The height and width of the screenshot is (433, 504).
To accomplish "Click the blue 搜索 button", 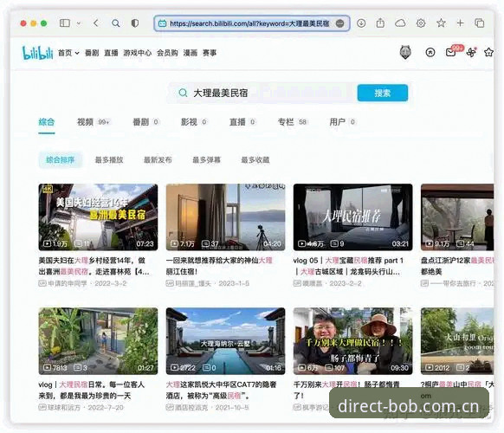I will click(383, 94).
